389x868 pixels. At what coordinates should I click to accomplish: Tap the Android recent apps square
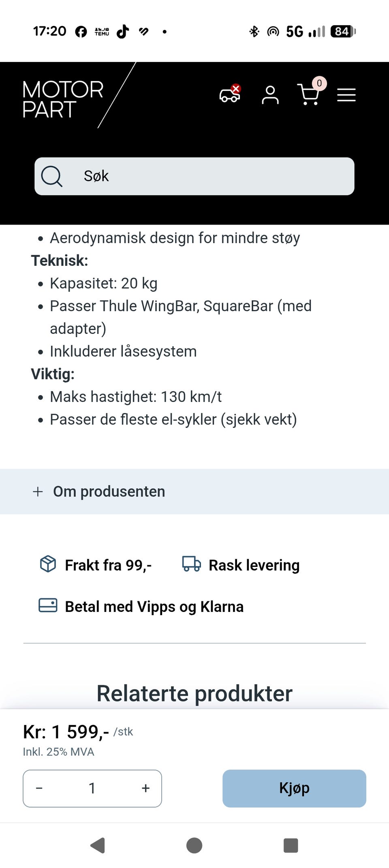click(x=291, y=846)
